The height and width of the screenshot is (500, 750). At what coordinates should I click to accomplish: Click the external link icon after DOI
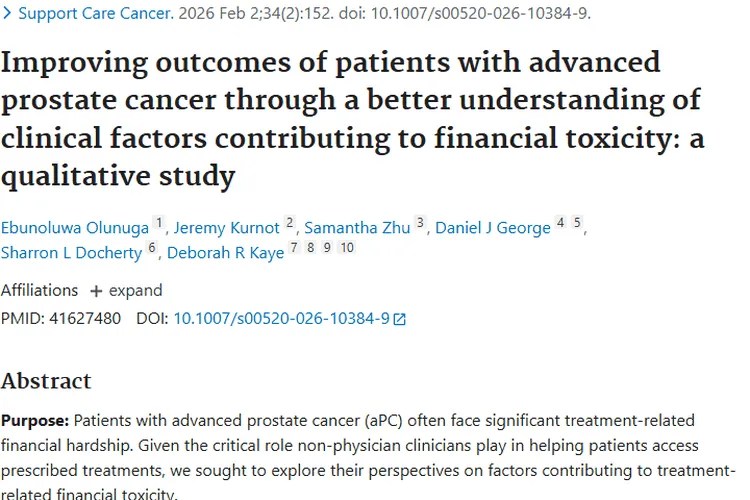coord(400,320)
